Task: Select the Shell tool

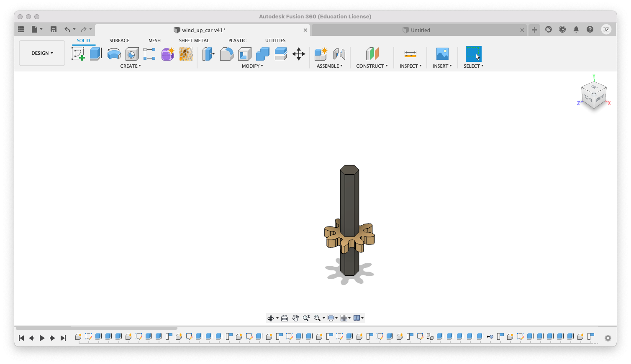Action: click(245, 54)
